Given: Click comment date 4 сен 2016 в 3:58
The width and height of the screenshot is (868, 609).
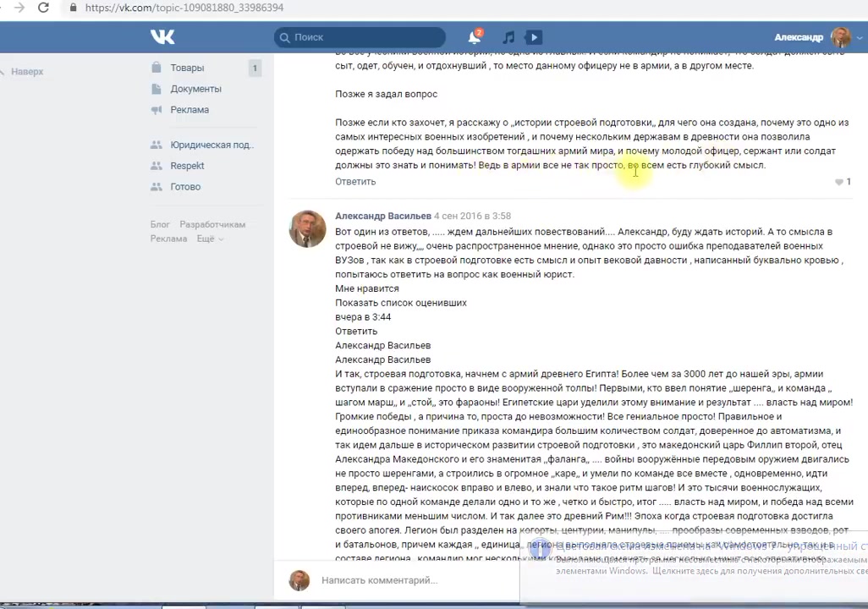Looking at the screenshot, I should point(472,216).
